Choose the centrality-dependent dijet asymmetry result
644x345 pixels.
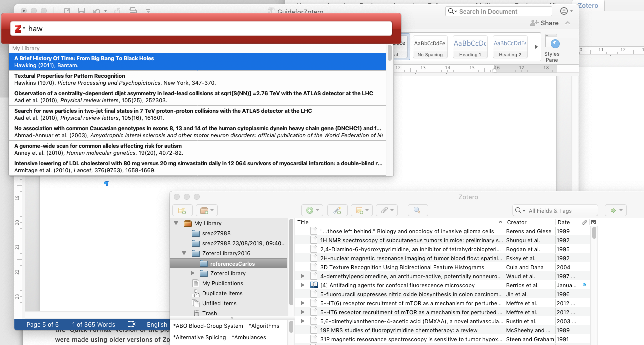(197, 97)
